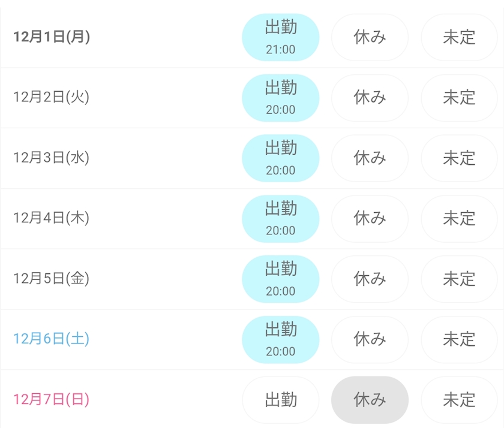Switch 12月4日(木) to 休み

[x=370, y=219]
